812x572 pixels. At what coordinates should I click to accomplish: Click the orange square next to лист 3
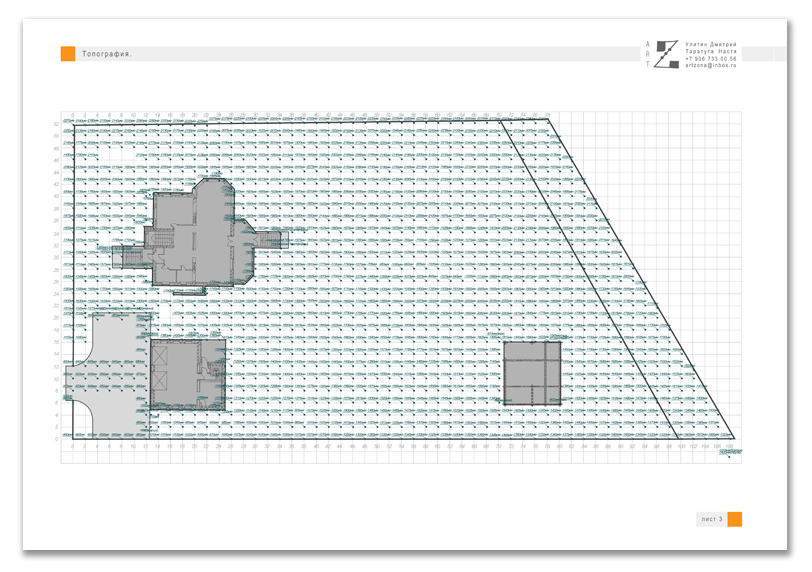734,519
